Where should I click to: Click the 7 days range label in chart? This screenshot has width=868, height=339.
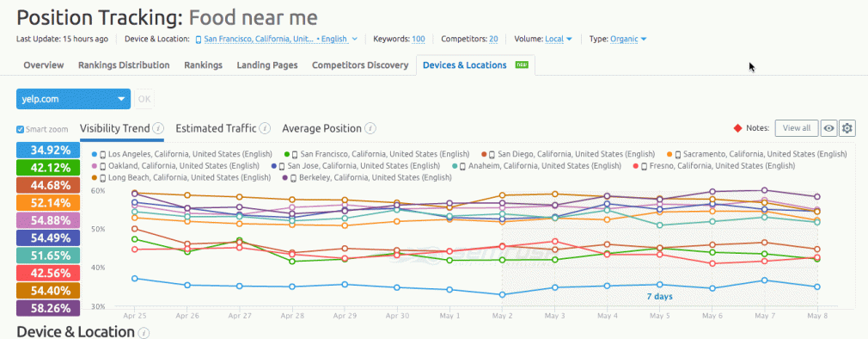click(x=660, y=296)
